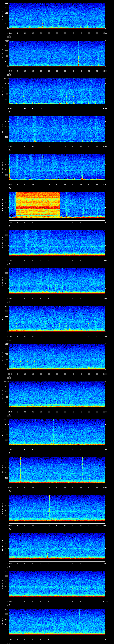Screen dimensions: 114x644
Task: Click the red broadband noise burst in the 18:49 spectrogram
Action: [x=38, y=204]
